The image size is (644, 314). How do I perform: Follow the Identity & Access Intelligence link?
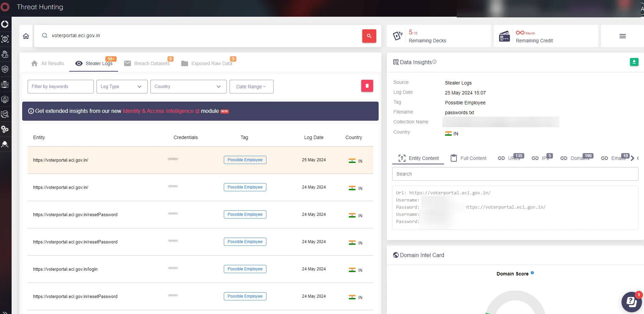[161, 111]
